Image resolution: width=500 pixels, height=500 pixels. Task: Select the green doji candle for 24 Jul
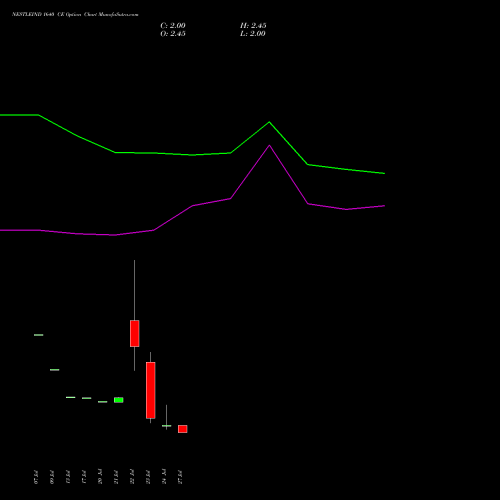[x=166, y=425]
